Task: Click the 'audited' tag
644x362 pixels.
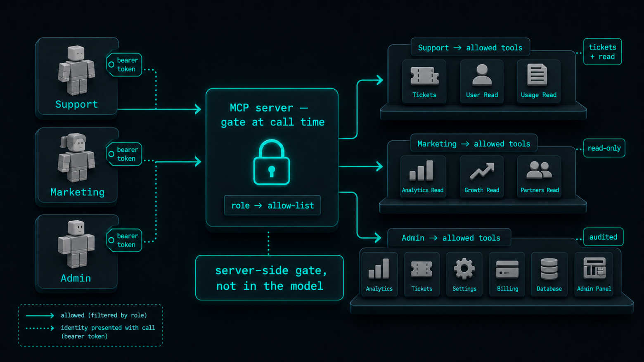Action: coord(603,237)
